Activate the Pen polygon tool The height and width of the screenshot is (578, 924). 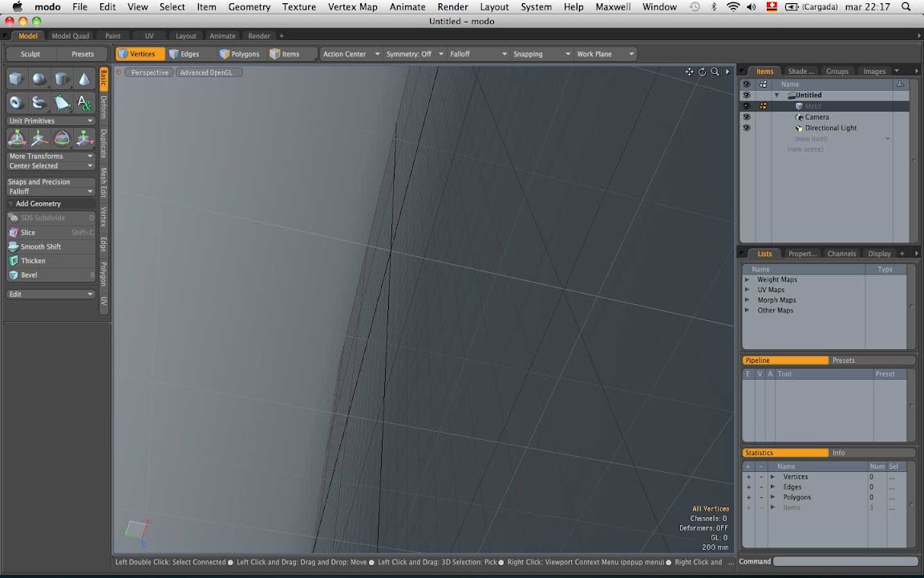pyautogui.click(x=61, y=103)
